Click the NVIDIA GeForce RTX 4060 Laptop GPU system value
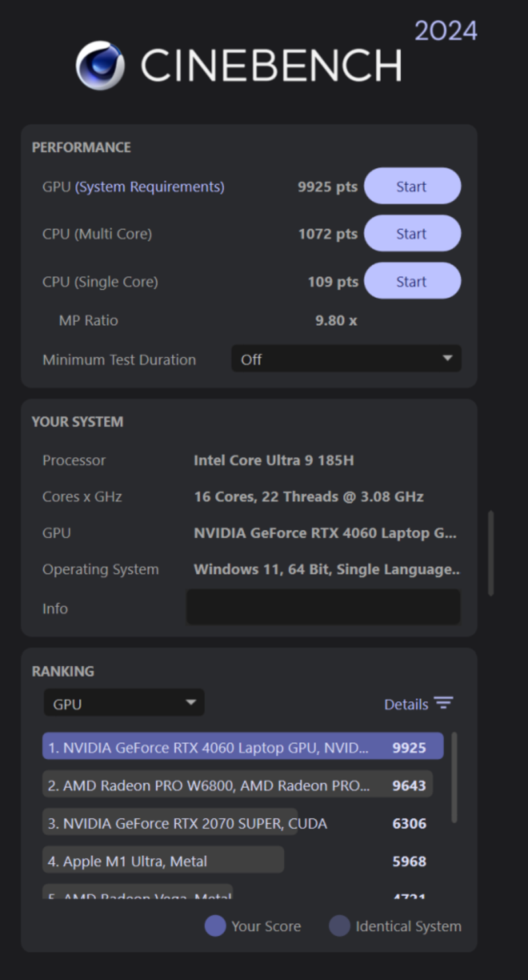 coord(325,533)
